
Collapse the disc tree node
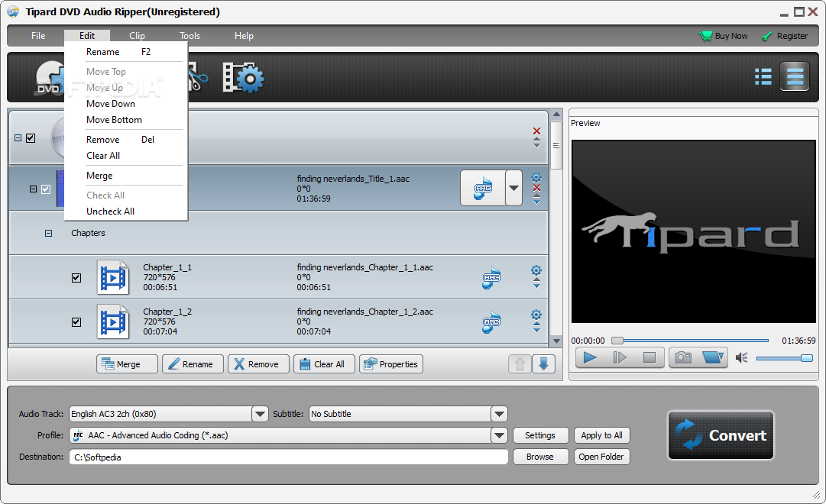pos(18,138)
